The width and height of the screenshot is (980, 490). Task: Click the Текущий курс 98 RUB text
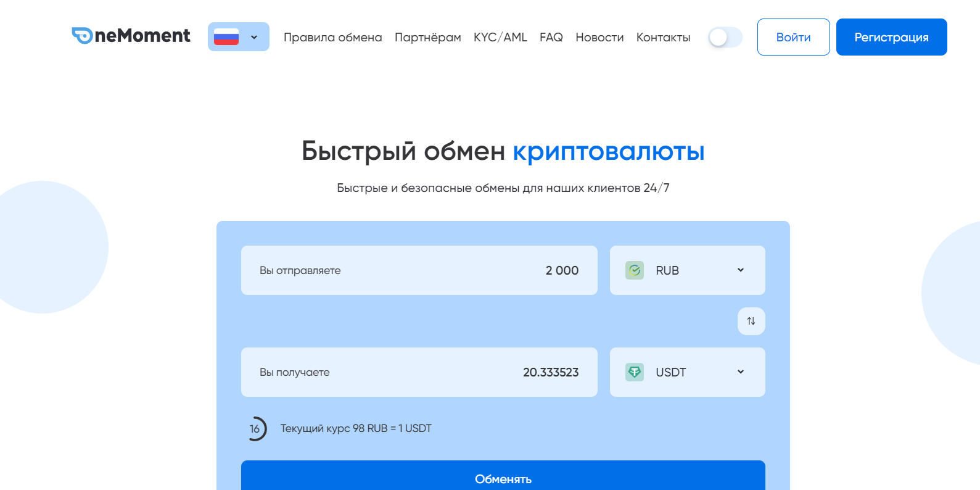356,428
